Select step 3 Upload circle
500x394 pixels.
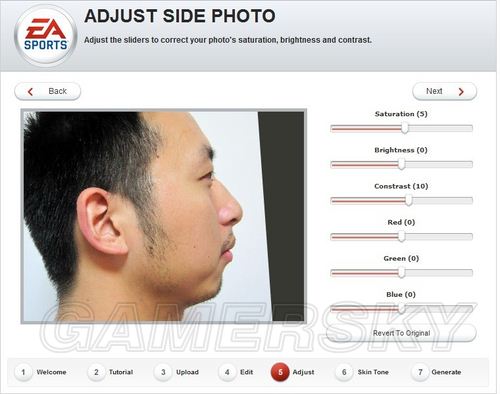pyautogui.click(x=163, y=372)
